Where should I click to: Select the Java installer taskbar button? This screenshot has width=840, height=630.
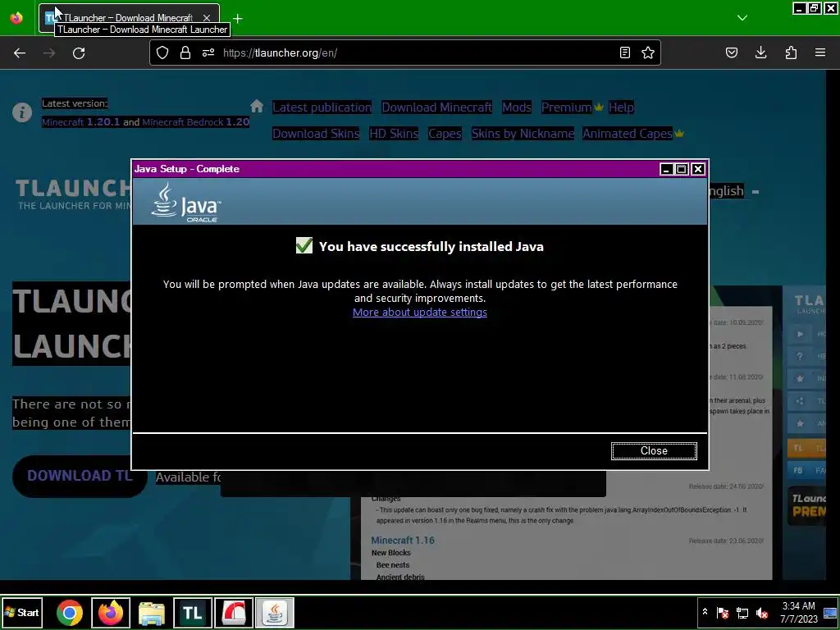[x=274, y=613]
